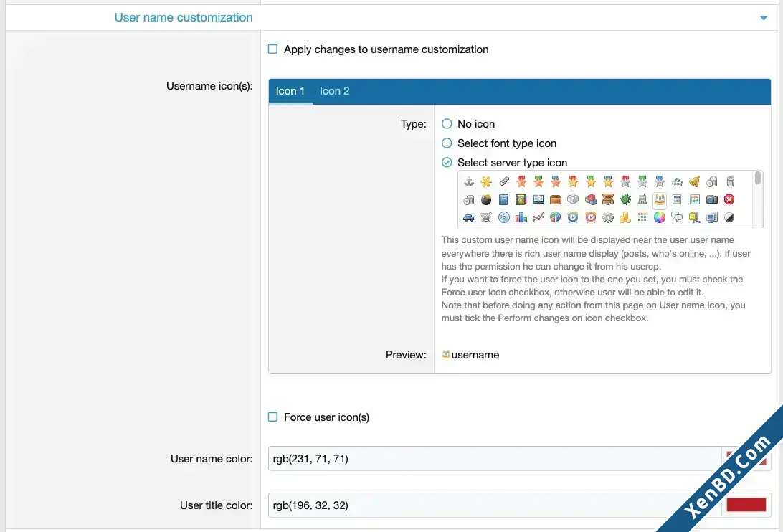Choose Select font type icon option
The image size is (783, 532).
coord(447,143)
